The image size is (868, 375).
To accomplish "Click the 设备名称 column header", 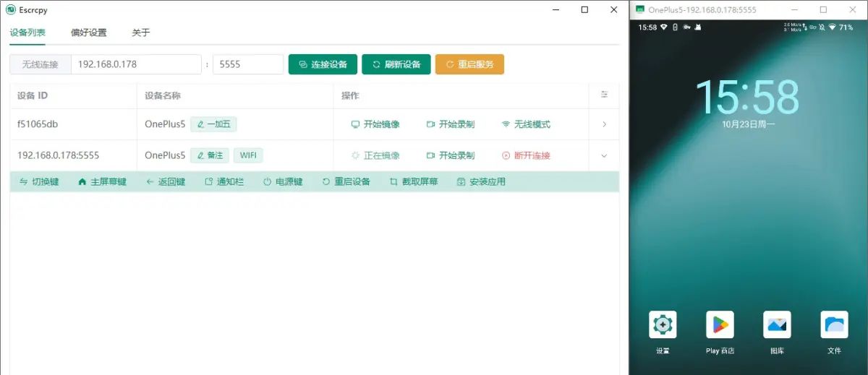I will point(163,95).
